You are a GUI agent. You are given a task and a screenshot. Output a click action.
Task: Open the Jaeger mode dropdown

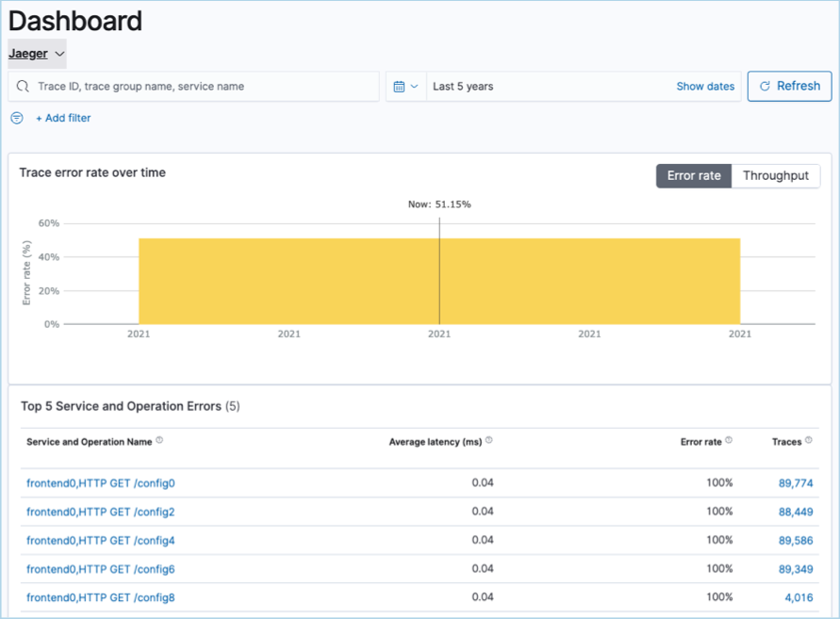coord(37,54)
